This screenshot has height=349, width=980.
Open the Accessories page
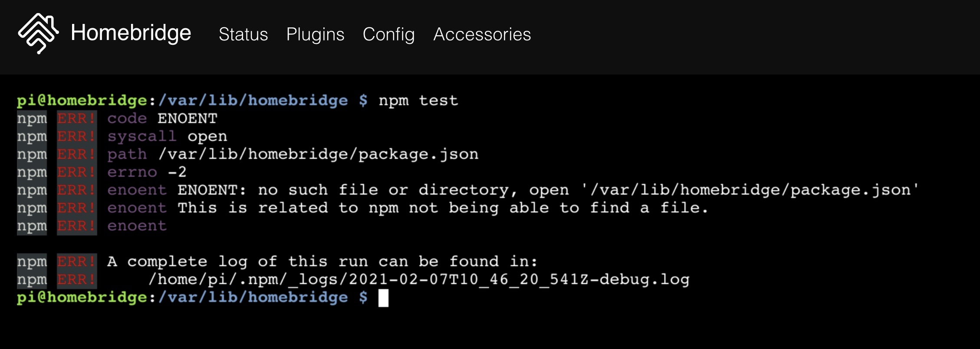[481, 35]
